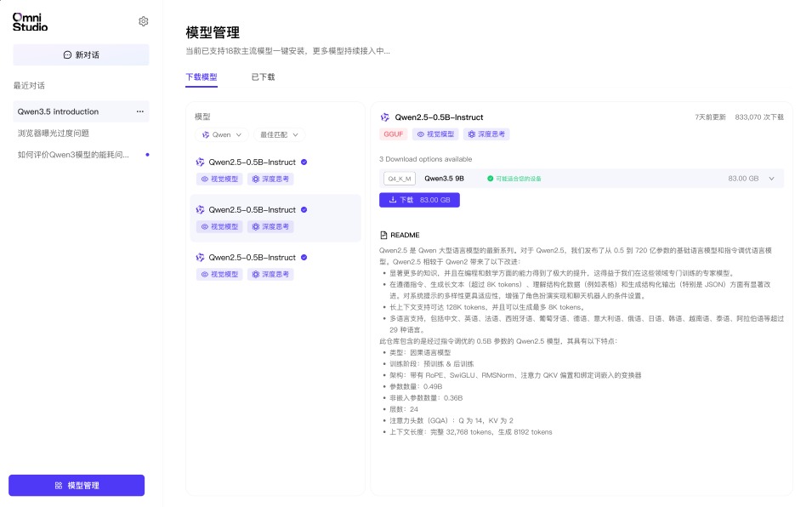Viewport: 812px width, 507px height.
Task: Click the green 可能适合您的设备 check icon
Action: point(490,179)
